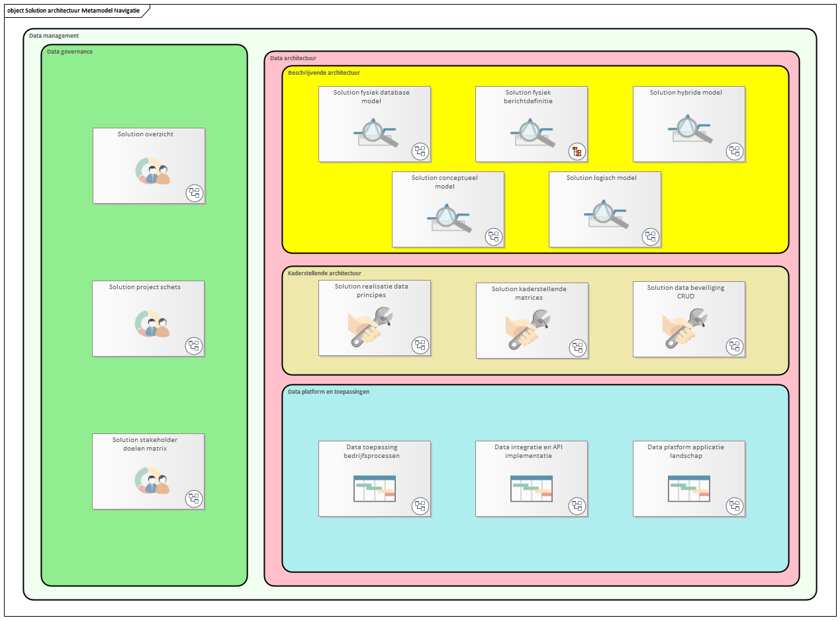Open diagram link icon on Solution hybride model

coord(735,152)
